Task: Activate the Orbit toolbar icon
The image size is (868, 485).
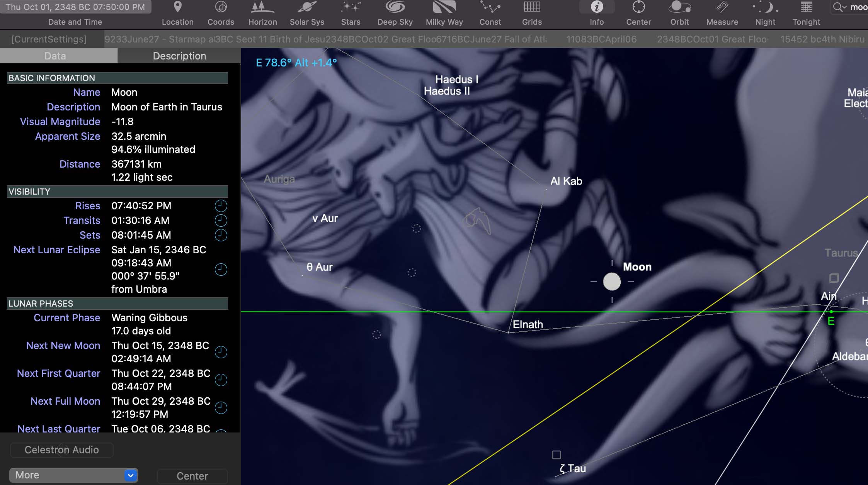Action: 679,7
